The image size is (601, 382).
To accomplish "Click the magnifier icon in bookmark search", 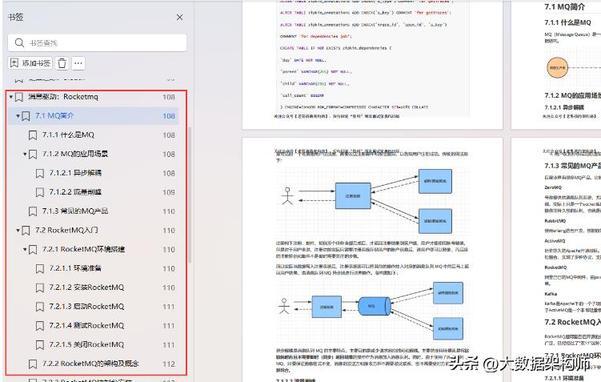I will (x=19, y=43).
